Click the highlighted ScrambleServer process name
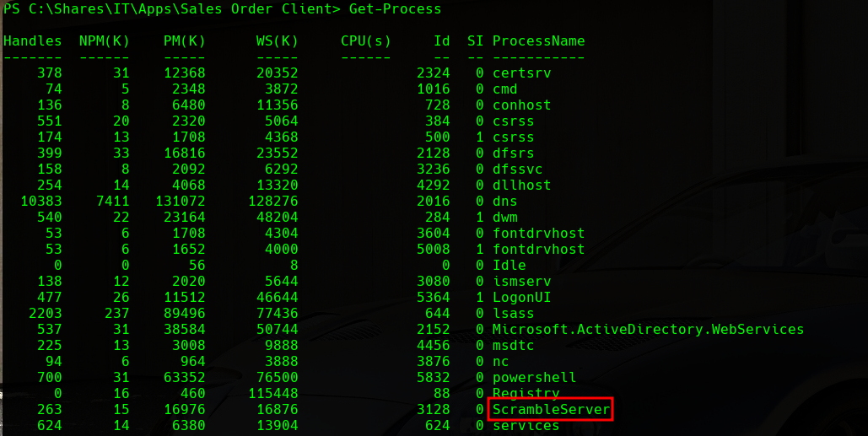Image resolution: width=868 pixels, height=436 pixels. [550, 410]
